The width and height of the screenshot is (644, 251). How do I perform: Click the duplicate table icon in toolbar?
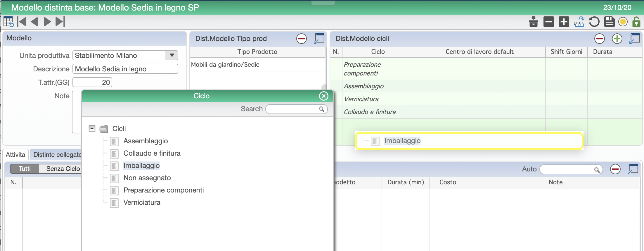[x=579, y=22]
